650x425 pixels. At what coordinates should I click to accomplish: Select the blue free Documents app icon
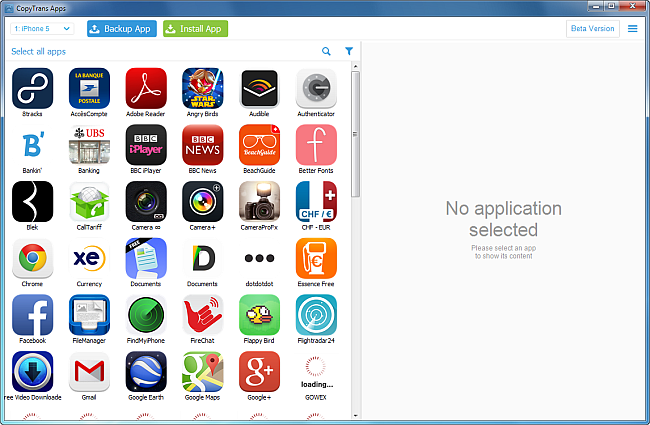[146, 258]
